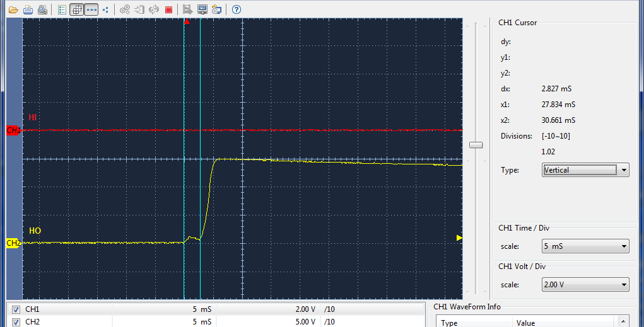The image size is (644, 327).
Task: Uncheck the CH1 channel checkbox
Action: pos(16,309)
